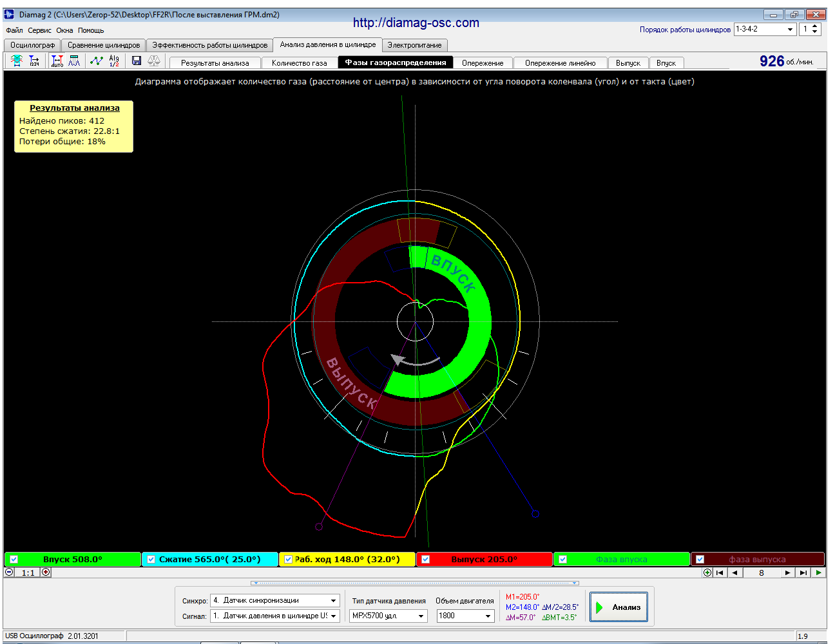Toggle the фаза выпуска checkbox

(x=700, y=559)
